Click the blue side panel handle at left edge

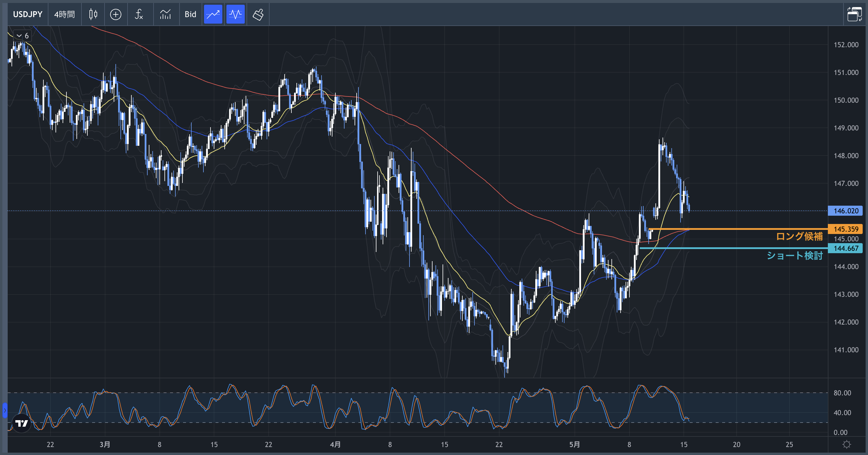tap(5, 410)
